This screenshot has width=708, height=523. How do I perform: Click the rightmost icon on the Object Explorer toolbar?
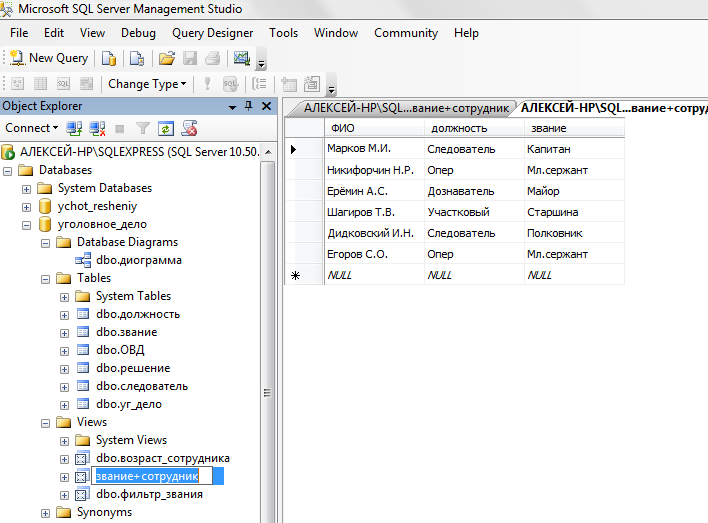tap(189, 129)
